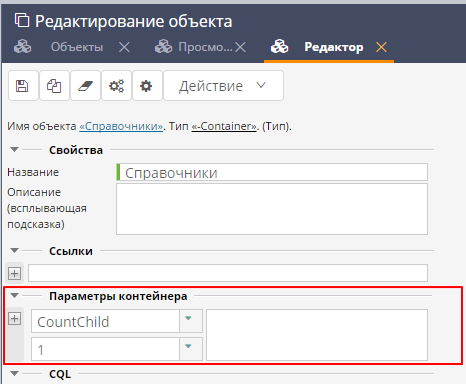Open the Действие dropdown menu
This screenshot has width=466, height=384.
223,86
